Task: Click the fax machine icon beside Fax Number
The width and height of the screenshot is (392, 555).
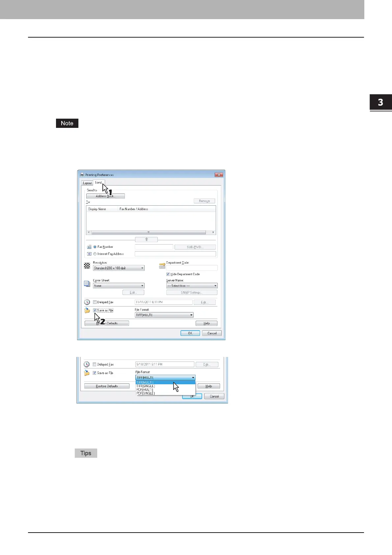Action: coord(89,247)
